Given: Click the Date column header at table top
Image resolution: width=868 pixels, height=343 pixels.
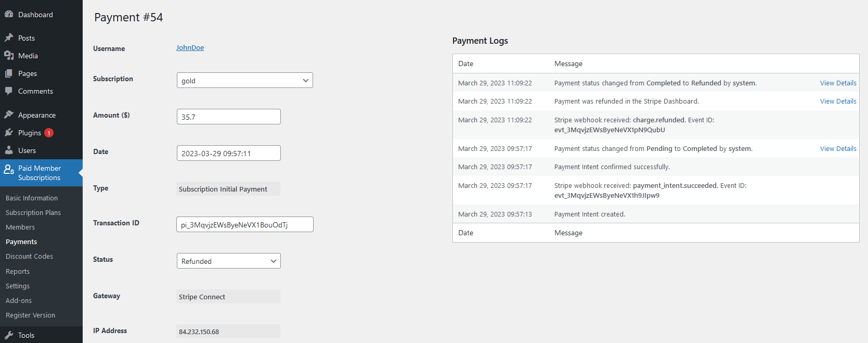Looking at the screenshot, I should pyautogui.click(x=465, y=63).
